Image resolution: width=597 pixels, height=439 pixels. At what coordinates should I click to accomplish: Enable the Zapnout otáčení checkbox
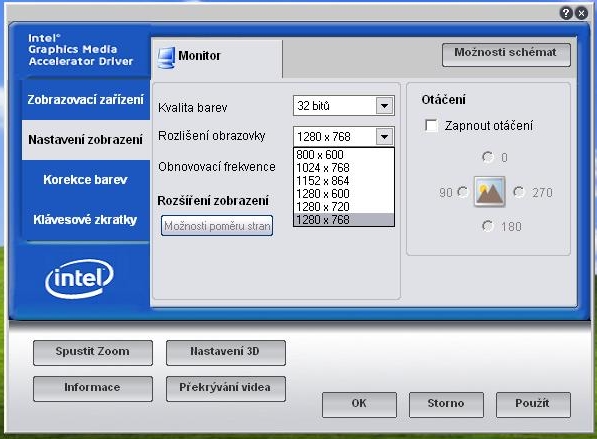431,125
